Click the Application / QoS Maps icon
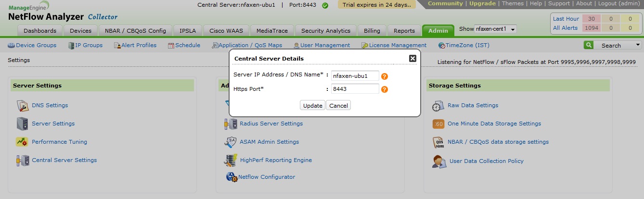644x199 pixels. 215,46
